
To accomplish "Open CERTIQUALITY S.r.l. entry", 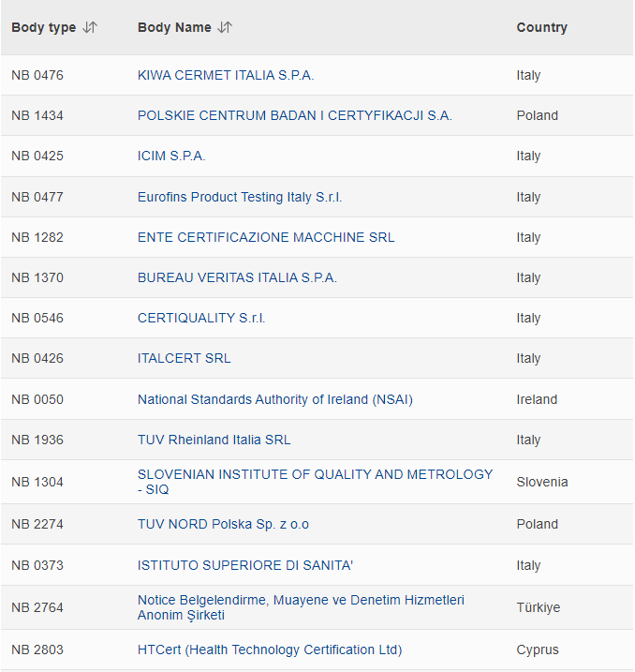I will point(201,318).
